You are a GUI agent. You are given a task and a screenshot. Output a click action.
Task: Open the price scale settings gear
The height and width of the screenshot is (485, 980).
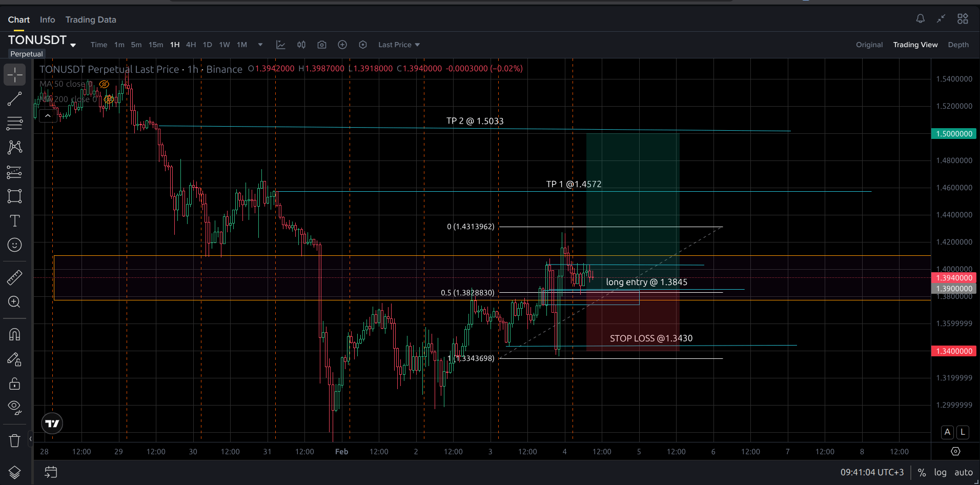click(x=955, y=451)
